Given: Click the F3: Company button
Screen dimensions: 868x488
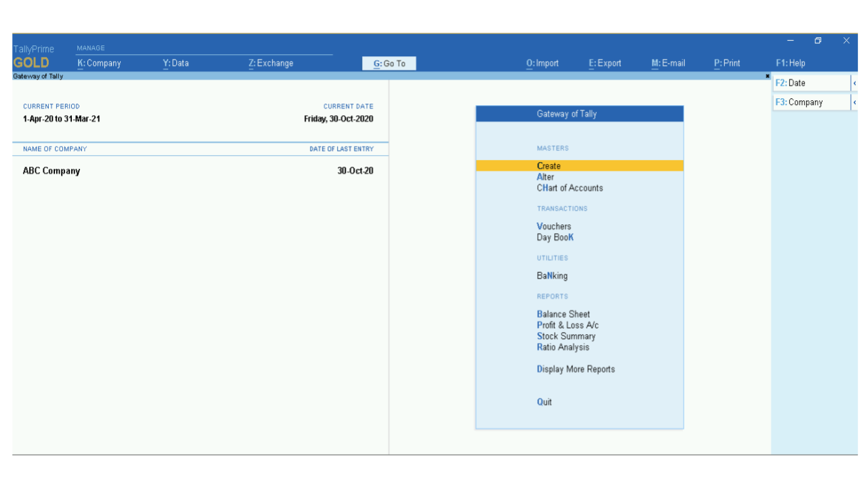Looking at the screenshot, I should click(811, 102).
